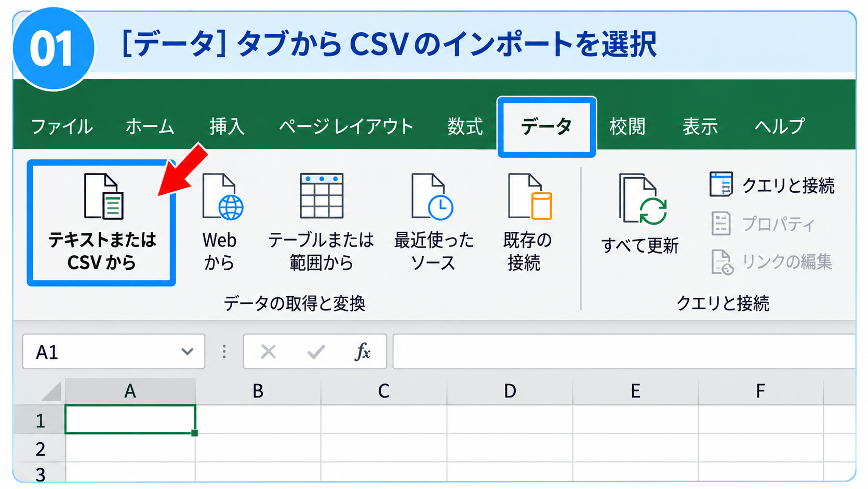Click the select-all triangle corner of the grid
The image size is (868, 489).
tap(52, 391)
